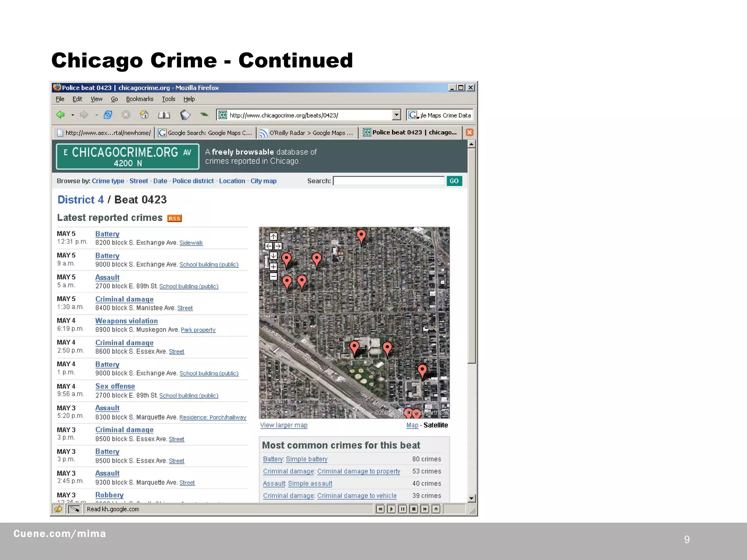Open the Forward button history dropdown arrow
The width and height of the screenshot is (747, 560).
click(x=96, y=115)
